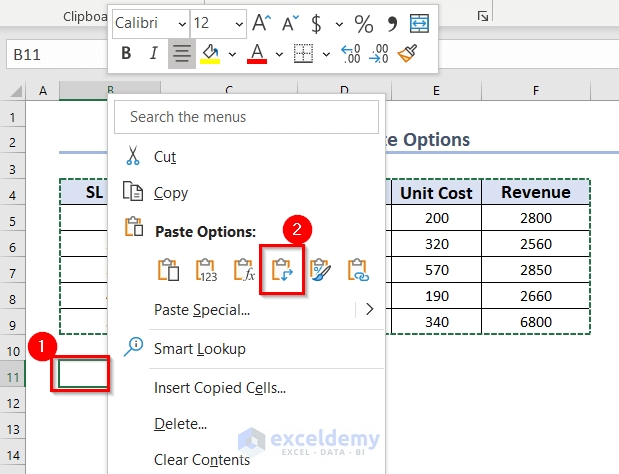Click the Select All corner triangle

pyautogui.click(x=15, y=91)
